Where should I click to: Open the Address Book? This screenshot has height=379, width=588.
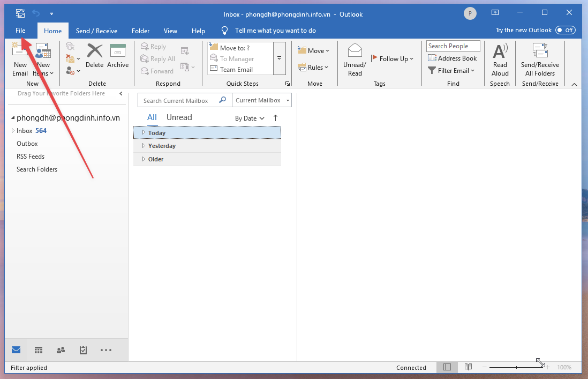coord(453,58)
